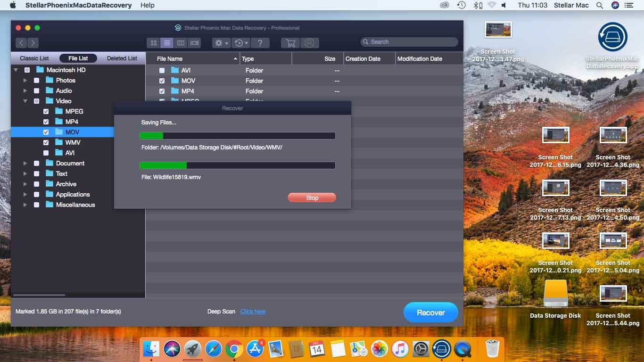Image resolution: width=644 pixels, height=362 pixels.
Task: Open Safari from the dock
Action: point(214,349)
